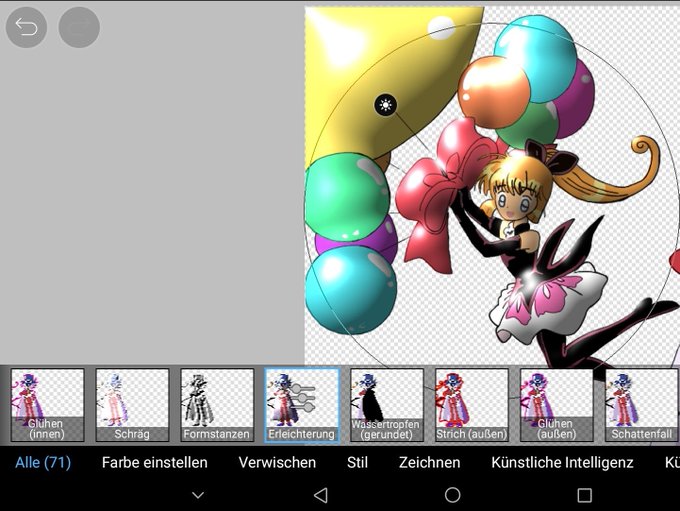This screenshot has width=680, height=511.
Task: Open the Alle (71) filter category
Action: 43,462
